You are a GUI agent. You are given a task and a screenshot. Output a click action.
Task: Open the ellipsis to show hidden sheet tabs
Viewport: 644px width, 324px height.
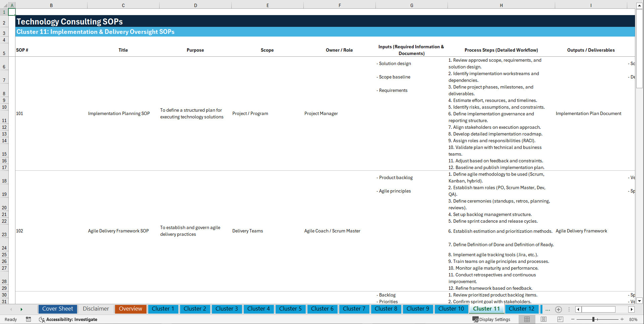[548, 309]
